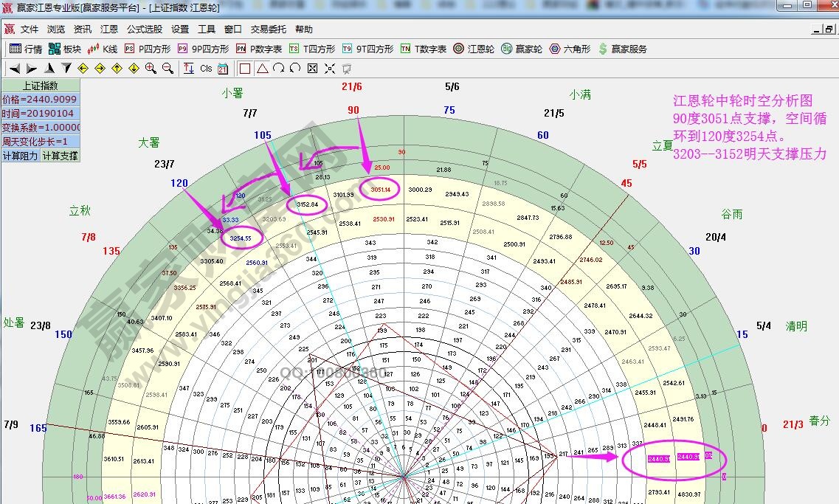
Task: Click the magnifier zoom-out icon
Action: tap(168, 69)
